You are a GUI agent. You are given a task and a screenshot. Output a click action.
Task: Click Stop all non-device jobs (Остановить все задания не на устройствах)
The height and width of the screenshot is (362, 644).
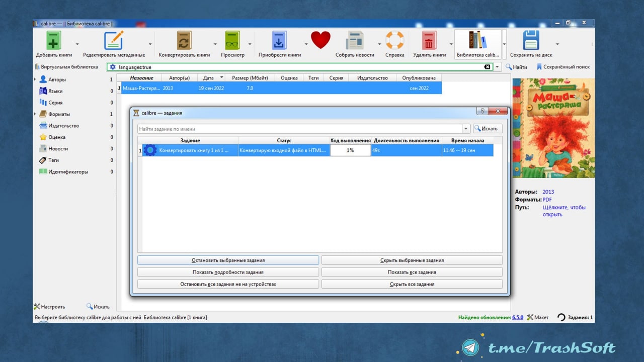tap(228, 284)
